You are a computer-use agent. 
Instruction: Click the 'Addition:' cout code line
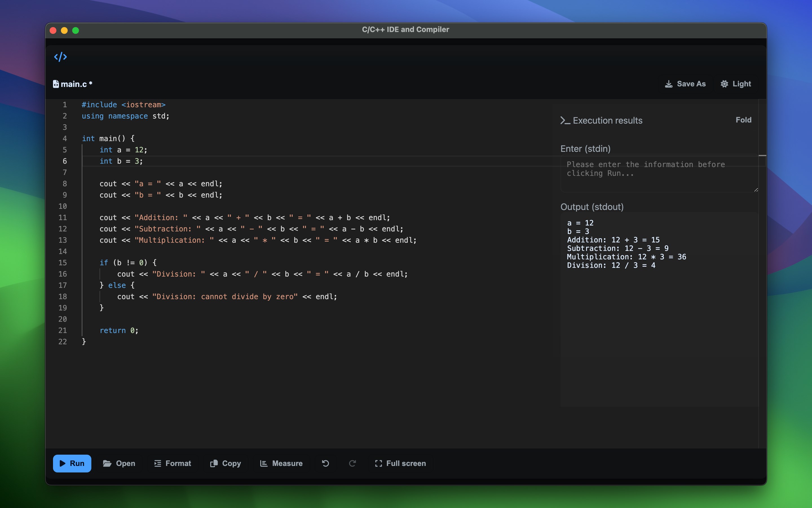click(245, 217)
